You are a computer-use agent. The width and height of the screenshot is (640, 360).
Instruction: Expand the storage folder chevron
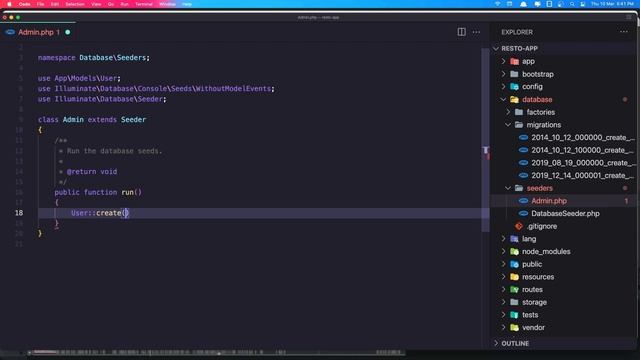(503, 302)
